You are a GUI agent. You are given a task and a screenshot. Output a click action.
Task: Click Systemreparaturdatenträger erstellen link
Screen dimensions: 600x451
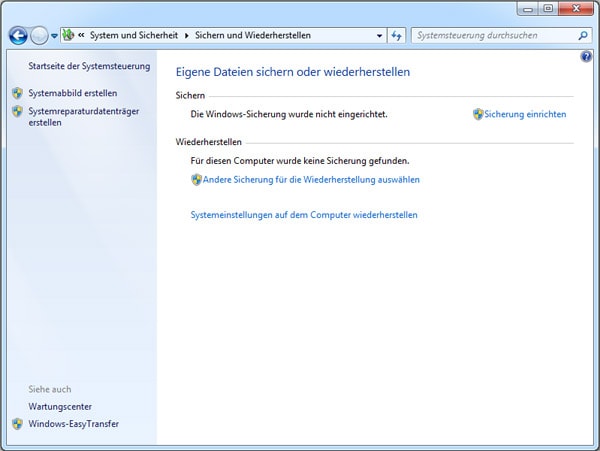click(83, 117)
